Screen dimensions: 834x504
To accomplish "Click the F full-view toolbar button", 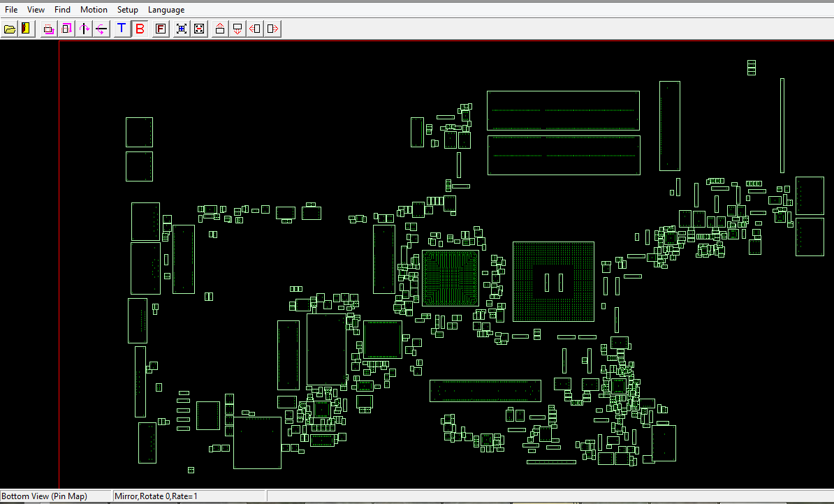I will [x=161, y=29].
